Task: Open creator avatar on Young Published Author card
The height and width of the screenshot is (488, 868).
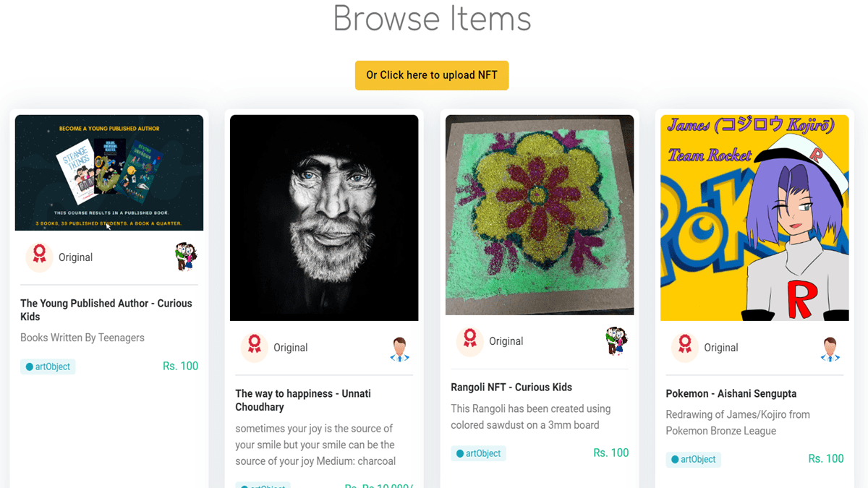Action: [186, 257]
